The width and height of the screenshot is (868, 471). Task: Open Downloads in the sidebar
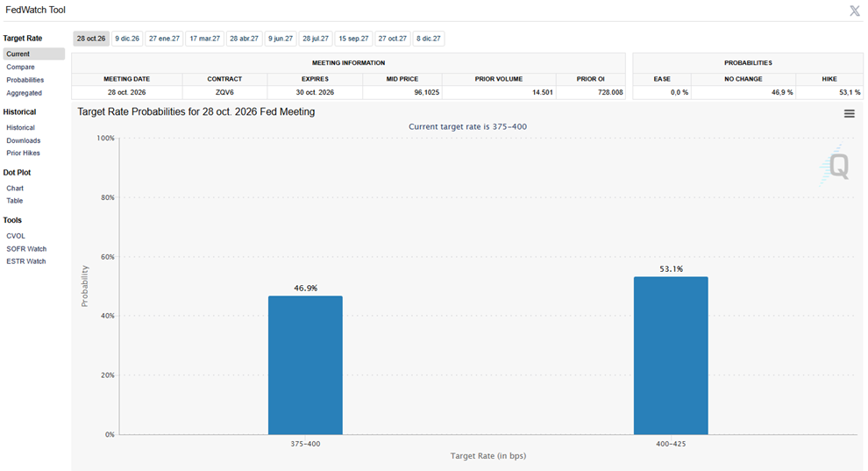pos(24,140)
